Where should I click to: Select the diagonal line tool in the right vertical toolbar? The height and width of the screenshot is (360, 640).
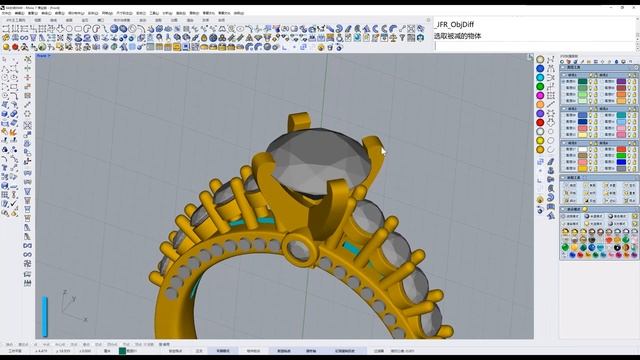point(551,104)
